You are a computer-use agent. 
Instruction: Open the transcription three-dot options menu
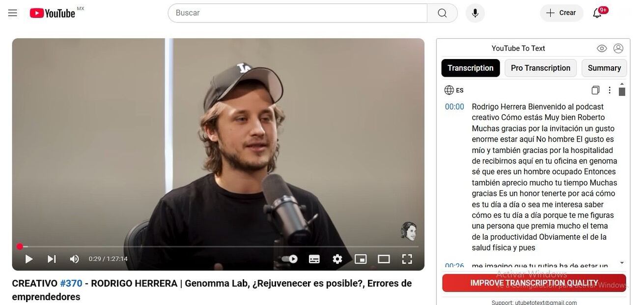click(x=610, y=90)
